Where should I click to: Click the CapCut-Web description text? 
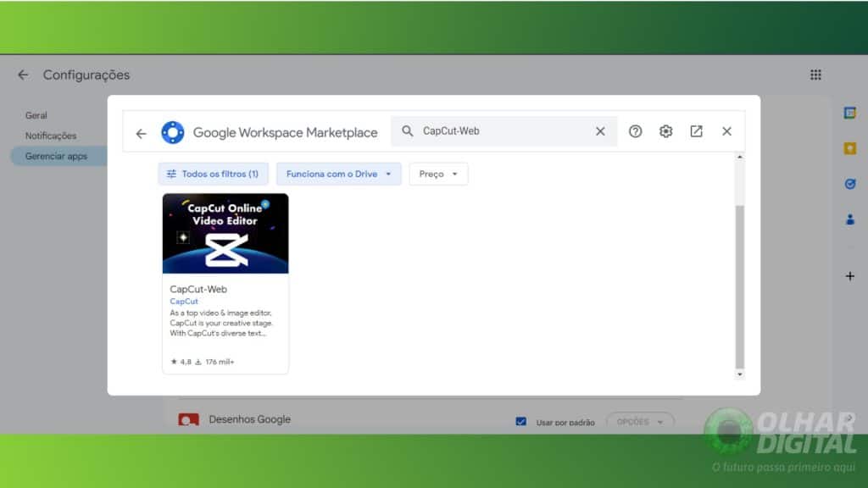click(221, 323)
